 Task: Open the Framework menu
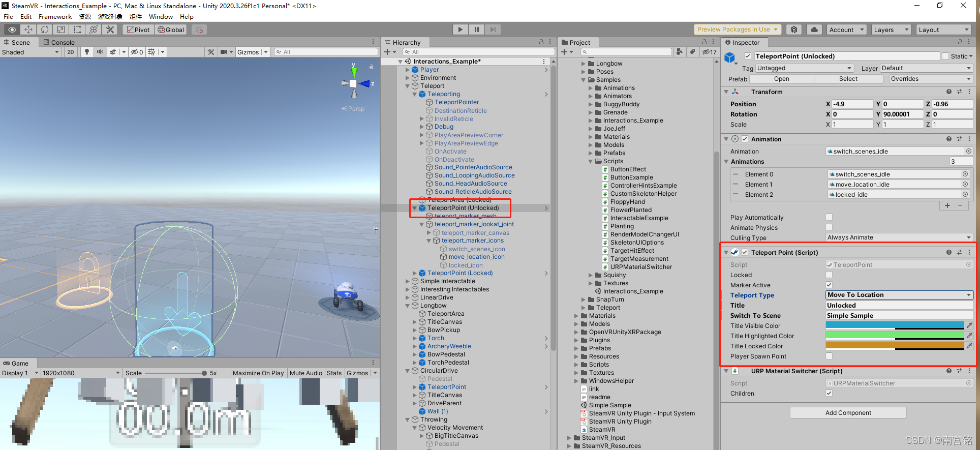coord(55,16)
